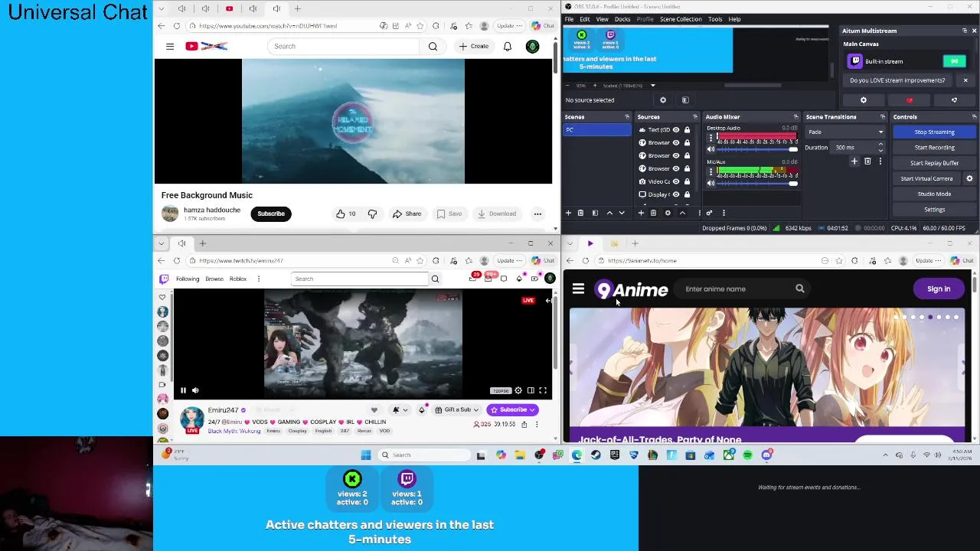Image resolution: width=980 pixels, height=551 pixels.
Task: Click Start Recording in OBS
Action: coord(934,148)
